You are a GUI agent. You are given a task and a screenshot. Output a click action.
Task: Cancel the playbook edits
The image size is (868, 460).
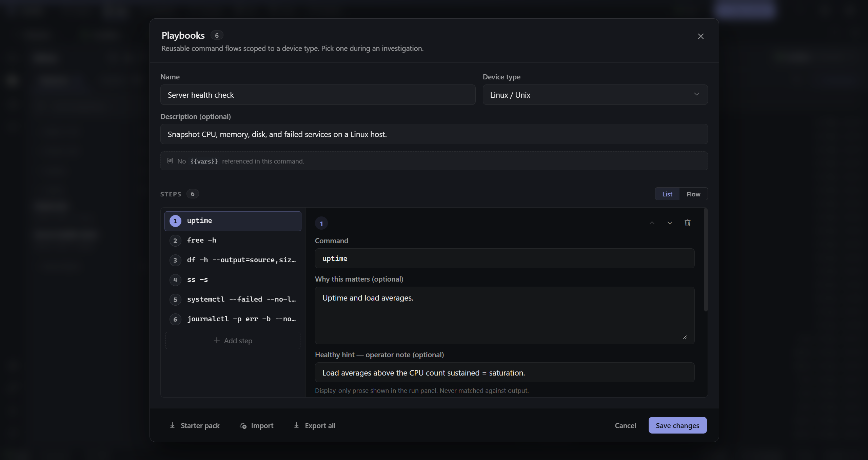pos(625,425)
